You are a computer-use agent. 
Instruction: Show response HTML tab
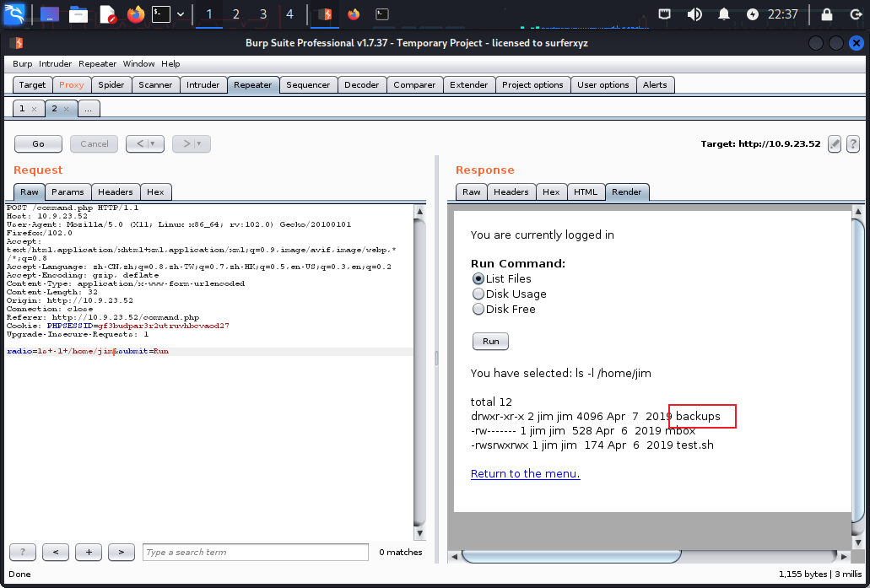tap(586, 192)
